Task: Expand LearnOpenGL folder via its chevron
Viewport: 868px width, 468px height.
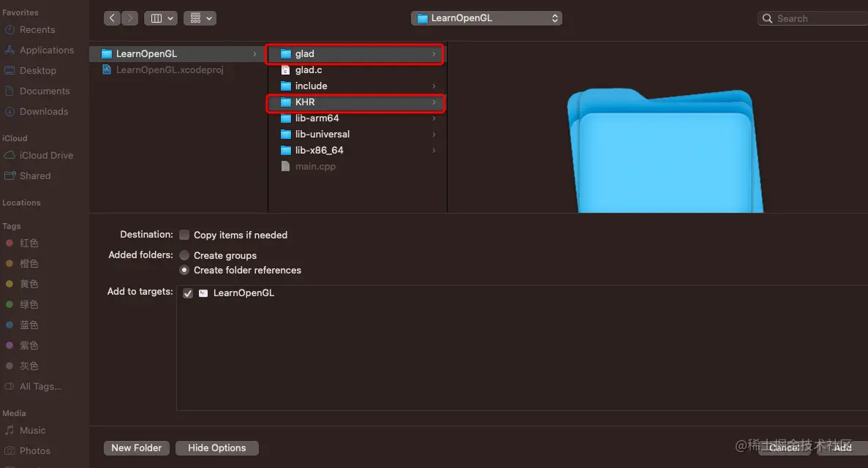Action: tap(254, 53)
